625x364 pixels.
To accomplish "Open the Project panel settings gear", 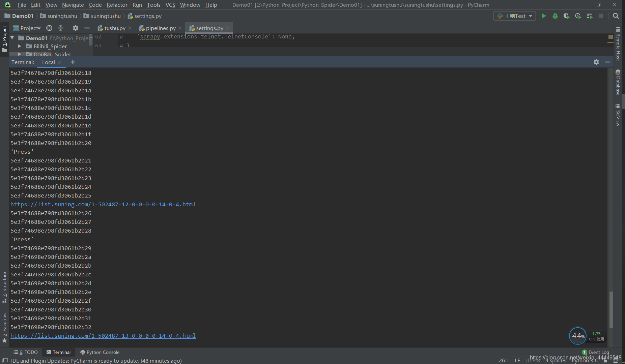I will [x=76, y=28].
